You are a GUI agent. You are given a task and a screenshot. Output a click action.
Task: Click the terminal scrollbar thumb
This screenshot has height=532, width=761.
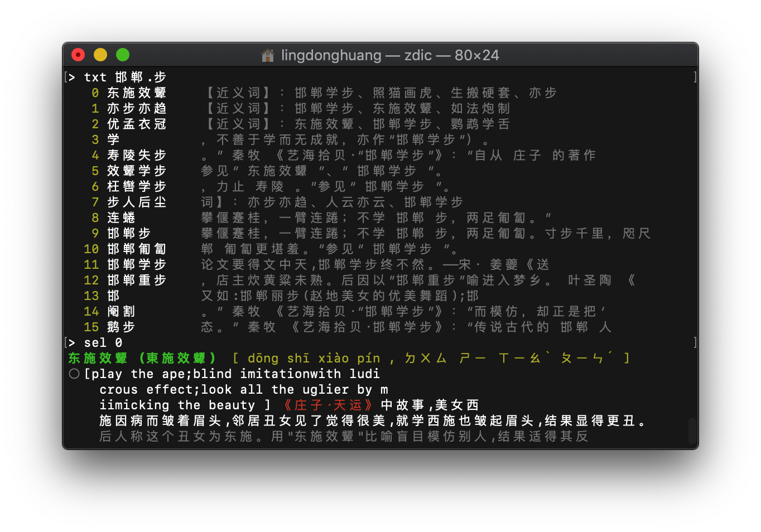point(692,431)
